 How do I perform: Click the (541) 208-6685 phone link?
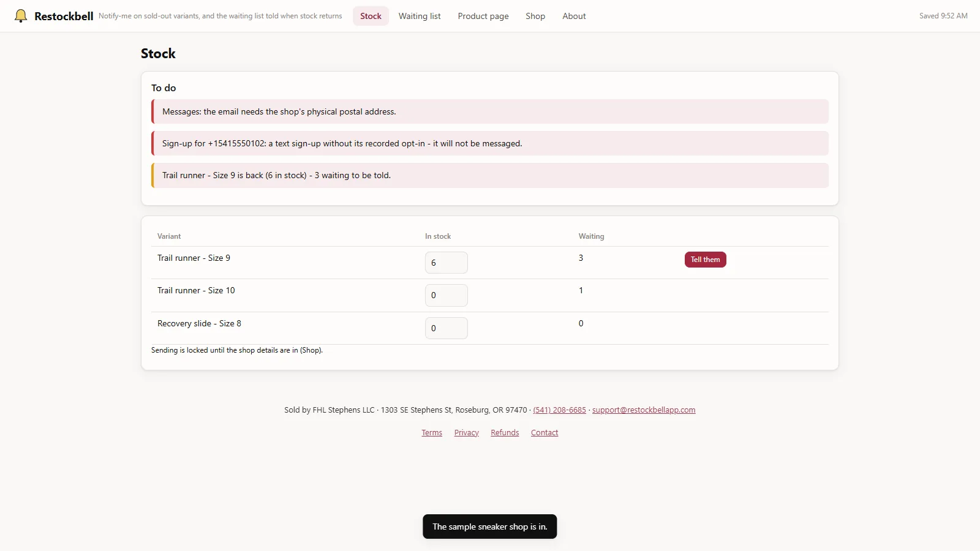coord(559,410)
